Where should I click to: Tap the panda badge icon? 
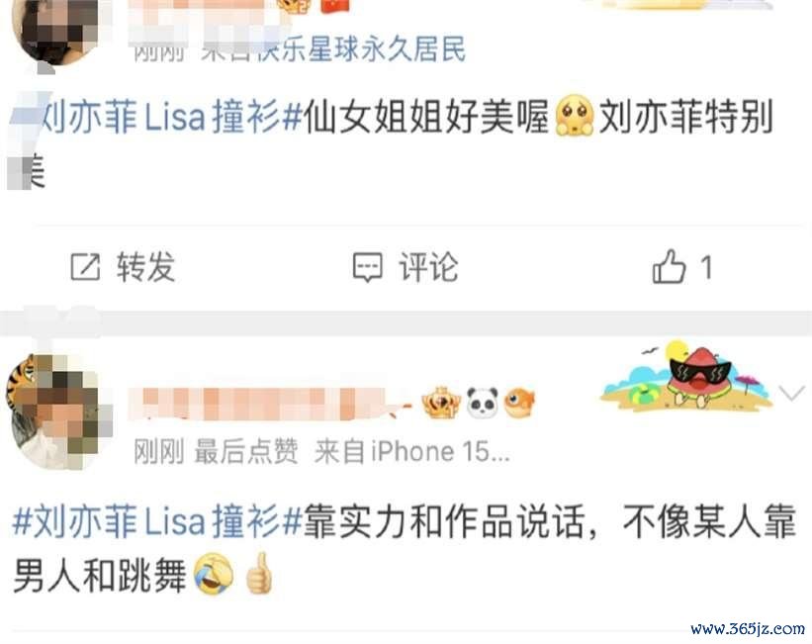482,403
